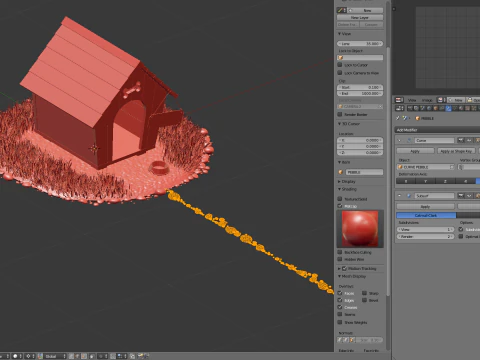Select Y deformation axis
480x360 pixels.
tap(425, 181)
